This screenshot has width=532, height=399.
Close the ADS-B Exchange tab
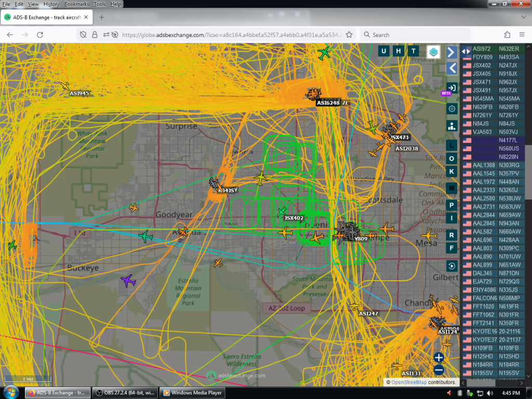[x=86, y=17]
